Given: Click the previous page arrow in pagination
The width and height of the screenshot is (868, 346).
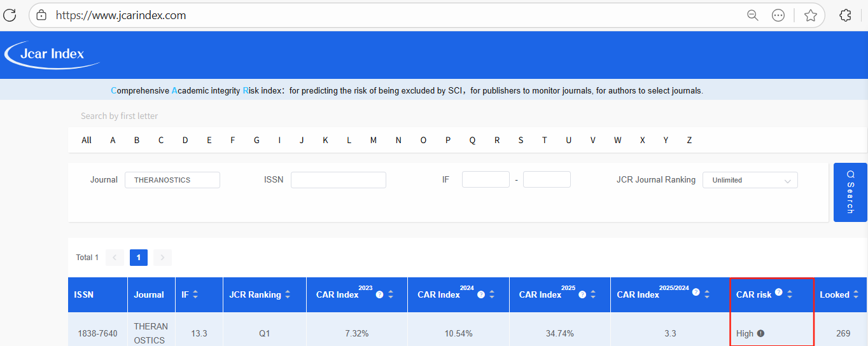Looking at the screenshot, I should pos(115,258).
